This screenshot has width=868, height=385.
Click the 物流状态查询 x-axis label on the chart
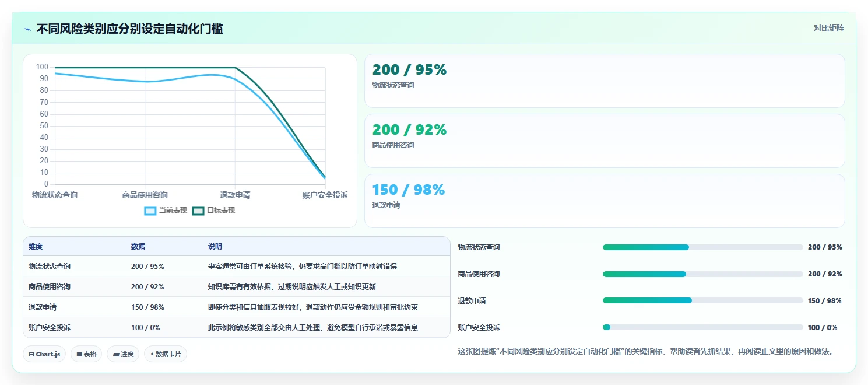(x=55, y=195)
